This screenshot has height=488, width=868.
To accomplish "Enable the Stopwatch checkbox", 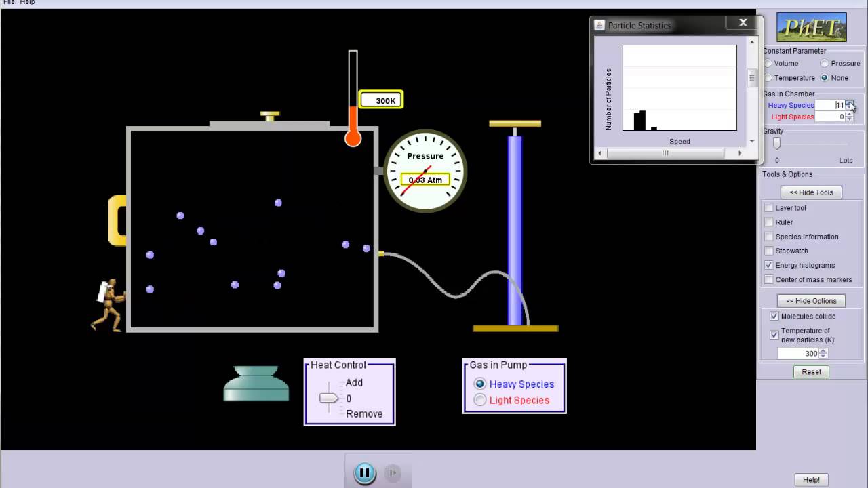I will point(769,251).
